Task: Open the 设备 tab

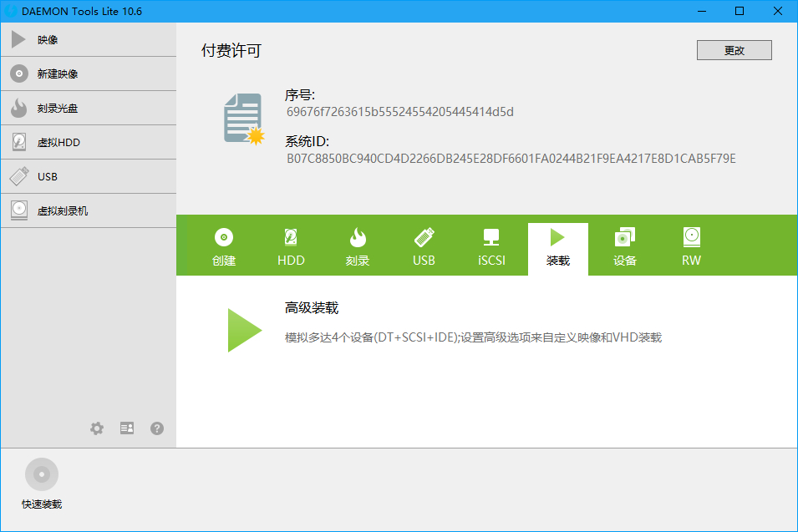Action: click(624, 246)
